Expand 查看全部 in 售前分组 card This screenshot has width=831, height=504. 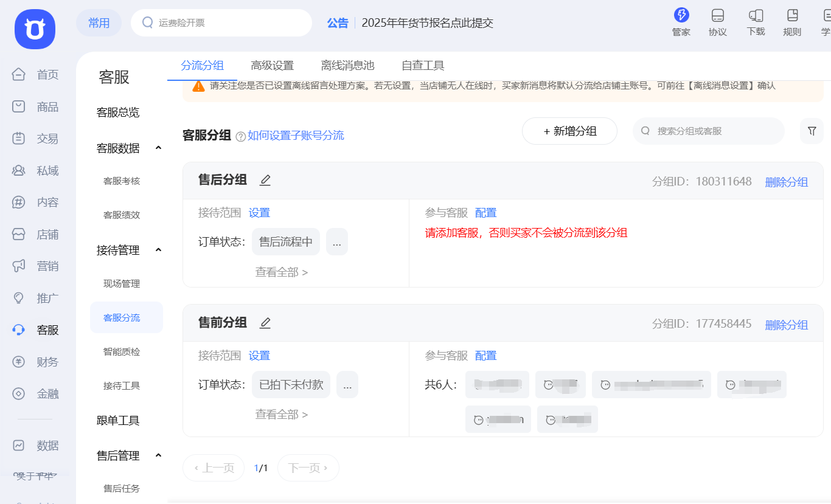282,415
